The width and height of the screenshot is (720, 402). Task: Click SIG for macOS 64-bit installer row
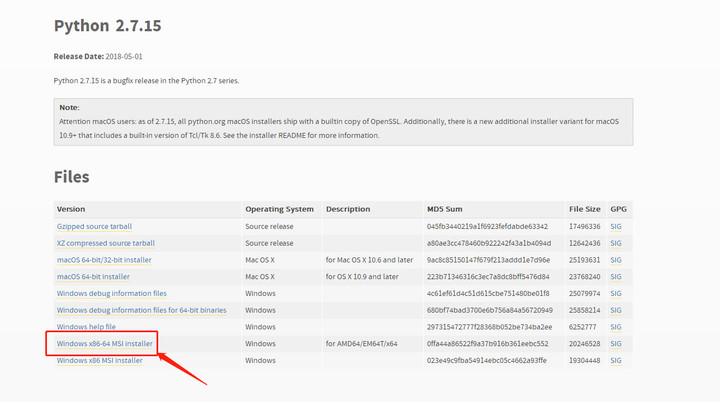[616, 277]
